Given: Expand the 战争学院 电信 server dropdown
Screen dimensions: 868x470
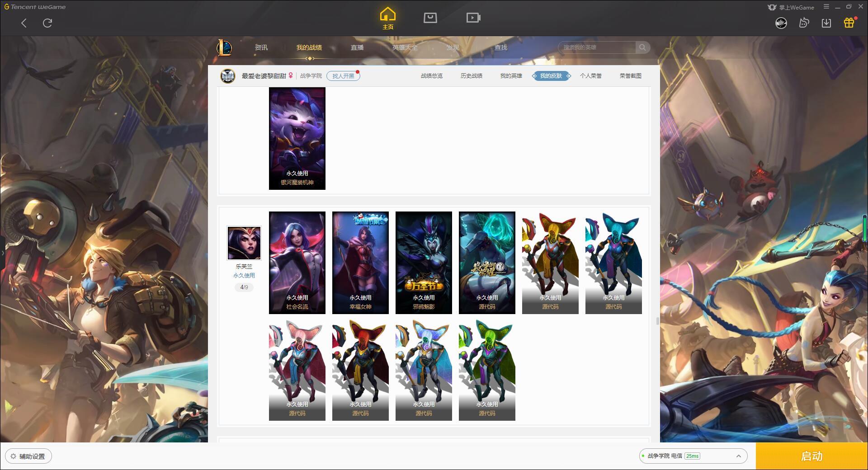Looking at the screenshot, I should (693, 456).
